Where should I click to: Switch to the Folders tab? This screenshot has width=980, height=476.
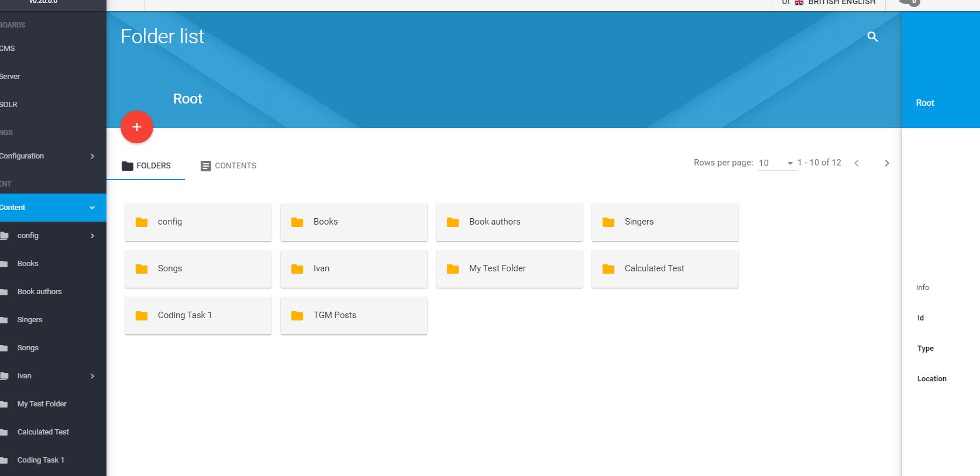(x=146, y=165)
